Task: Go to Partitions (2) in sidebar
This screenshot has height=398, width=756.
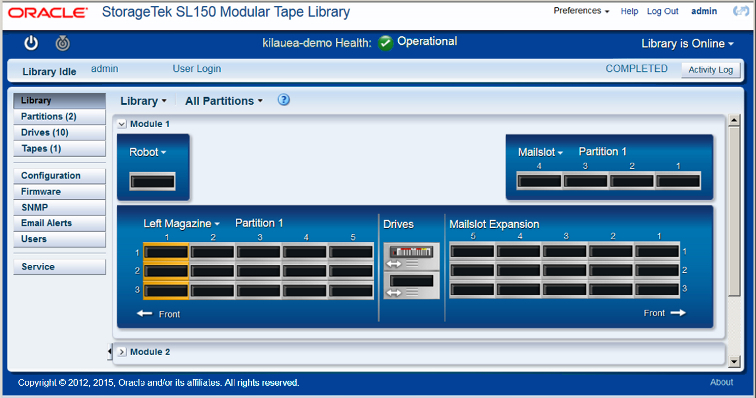Action: (59, 116)
